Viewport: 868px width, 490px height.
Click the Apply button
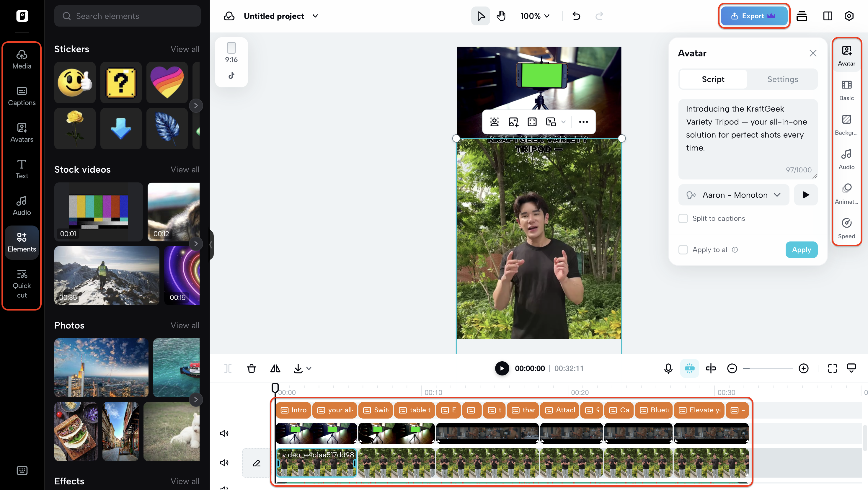(801, 250)
